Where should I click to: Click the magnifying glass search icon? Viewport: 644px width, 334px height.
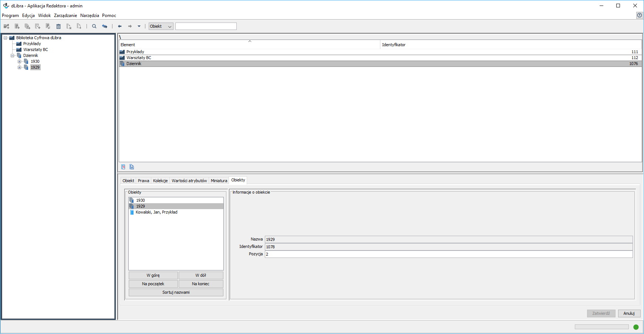click(94, 26)
